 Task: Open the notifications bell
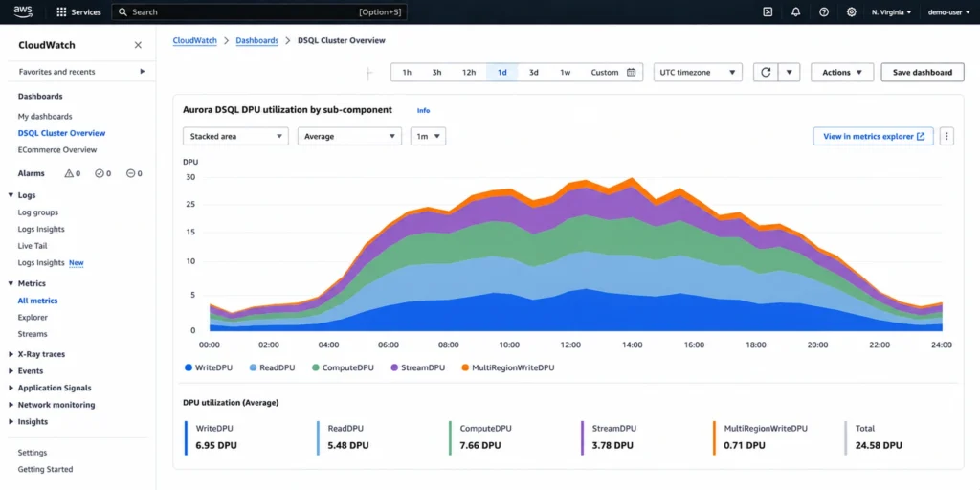[x=795, y=11]
